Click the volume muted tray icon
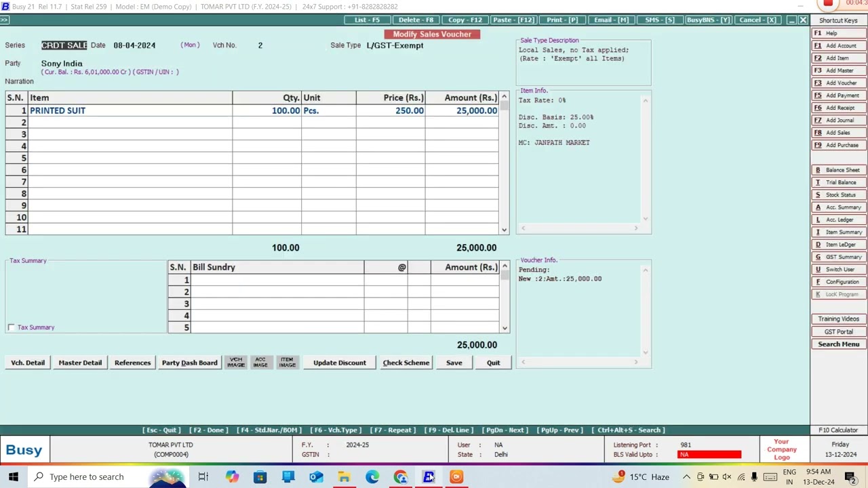 727,477
